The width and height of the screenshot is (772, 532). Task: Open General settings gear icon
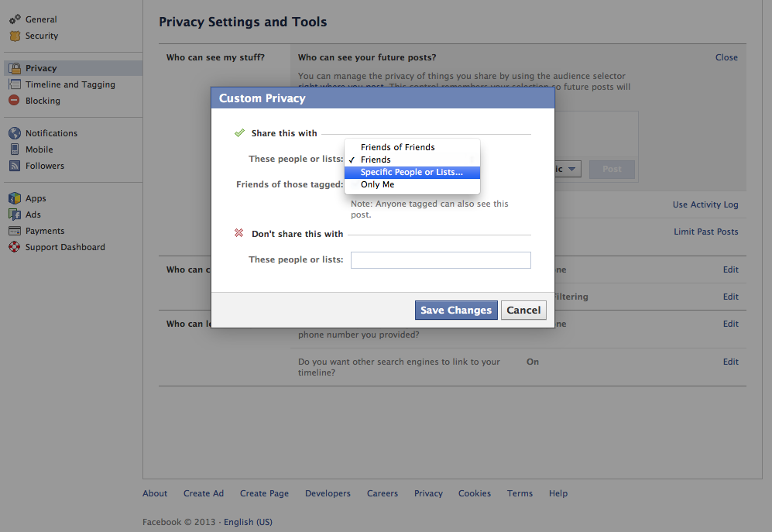pyautogui.click(x=15, y=19)
